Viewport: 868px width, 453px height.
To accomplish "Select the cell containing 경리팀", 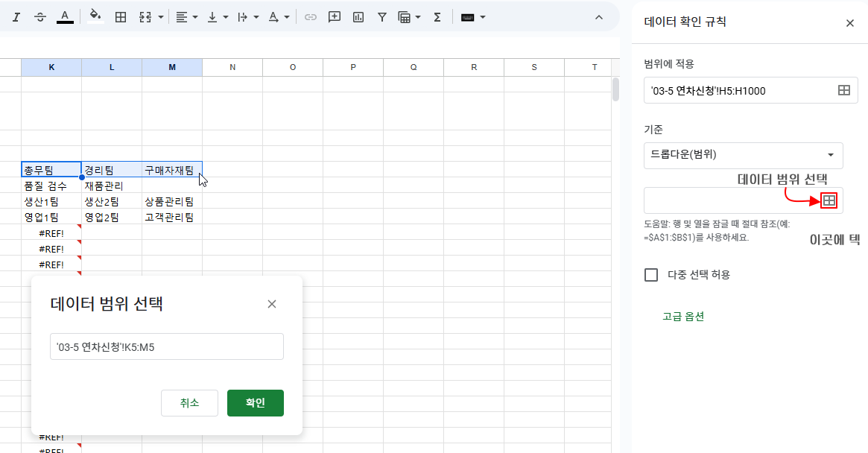I will coord(112,169).
